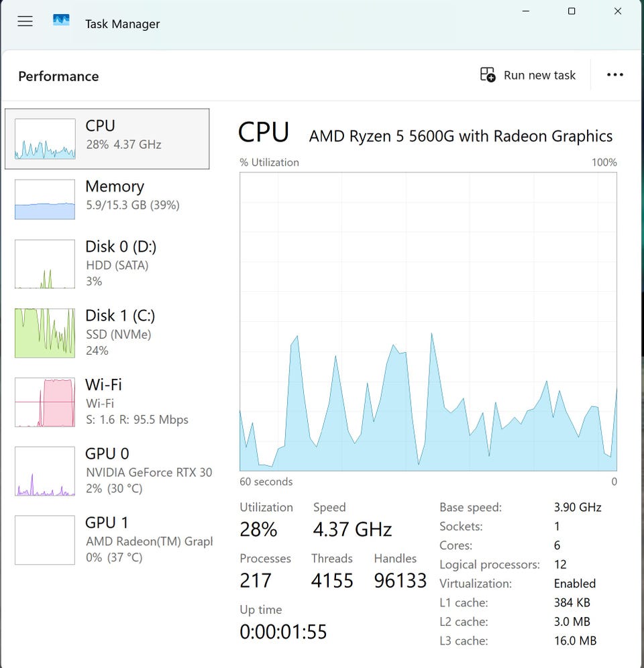
Task: Click the GPU 0 purple graph thumbnail
Action: pos(45,471)
